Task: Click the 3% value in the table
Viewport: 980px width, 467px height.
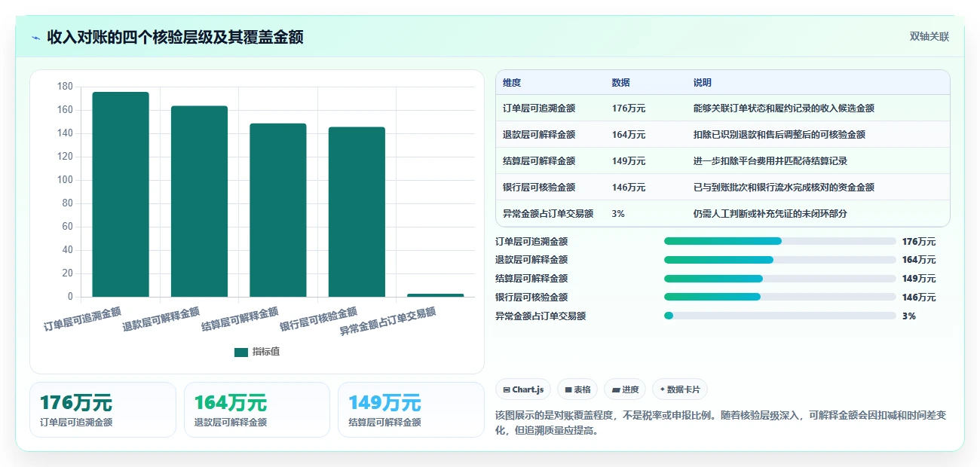Action: 618,214
